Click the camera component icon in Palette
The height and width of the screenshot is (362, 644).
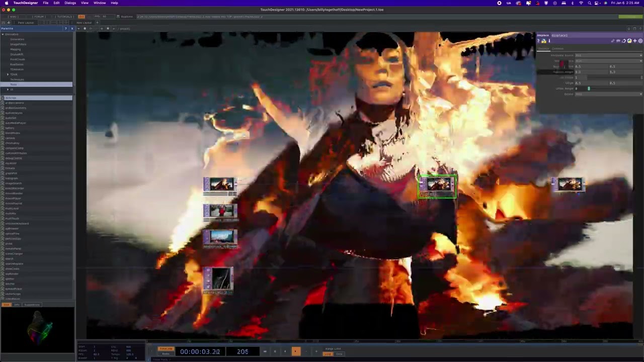coord(3,138)
